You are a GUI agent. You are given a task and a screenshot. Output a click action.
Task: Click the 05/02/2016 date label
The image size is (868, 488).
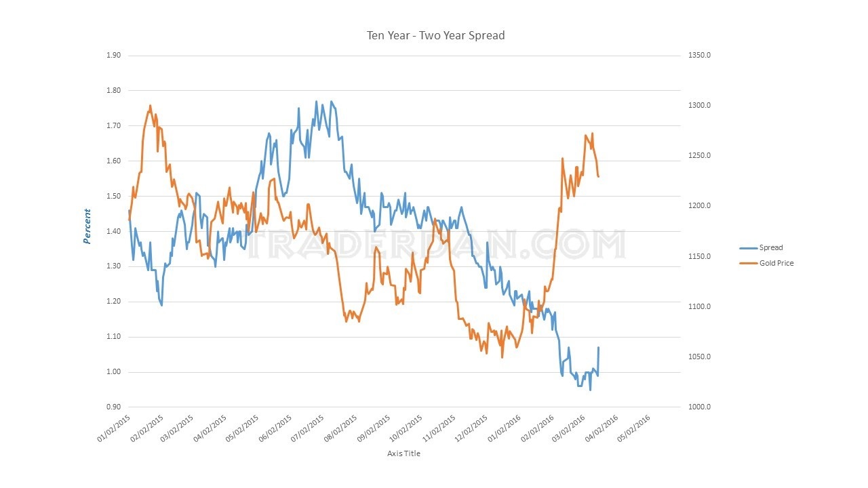[x=635, y=428]
